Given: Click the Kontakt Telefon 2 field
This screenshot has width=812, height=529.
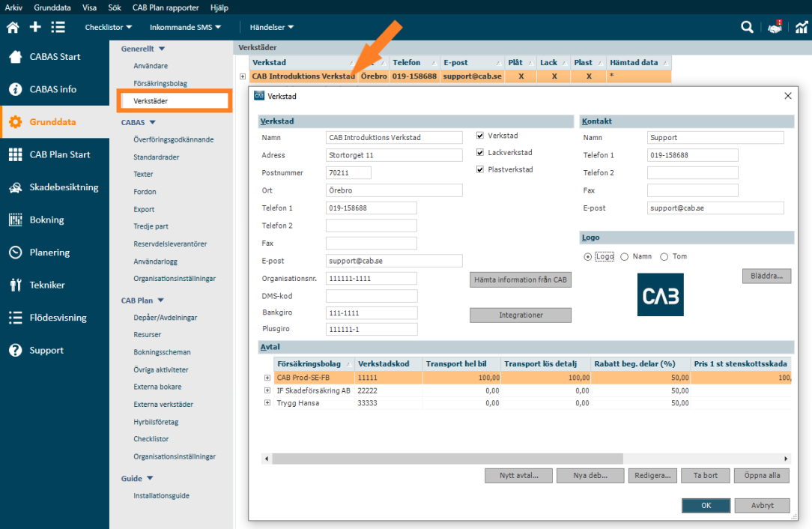Looking at the screenshot, I should (x=692, y=173).
